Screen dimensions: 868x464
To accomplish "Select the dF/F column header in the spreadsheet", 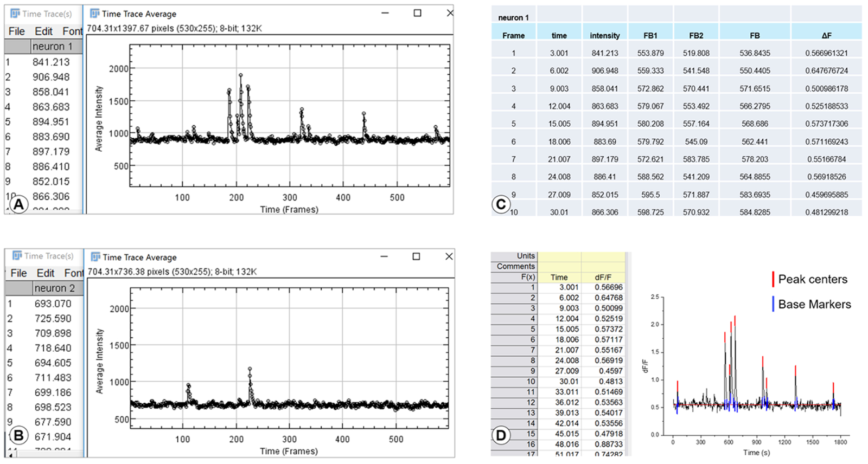I will (x=603, y=277).
